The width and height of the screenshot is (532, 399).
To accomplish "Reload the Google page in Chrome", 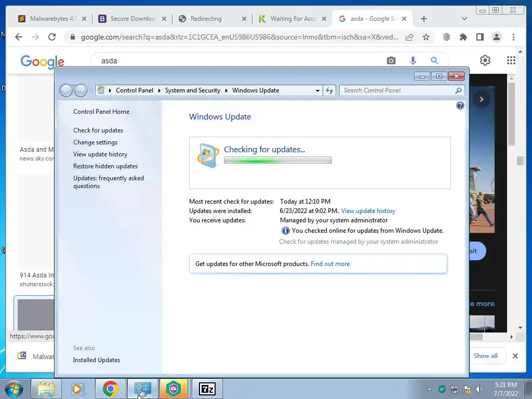I will [x=52, y=37].
